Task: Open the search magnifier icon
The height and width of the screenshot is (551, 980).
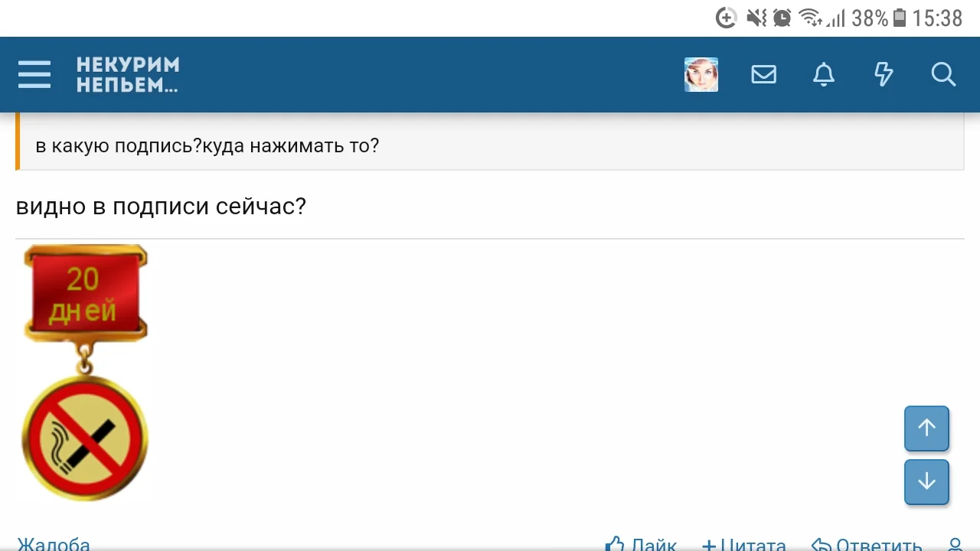Action: [x=943, y=74]
